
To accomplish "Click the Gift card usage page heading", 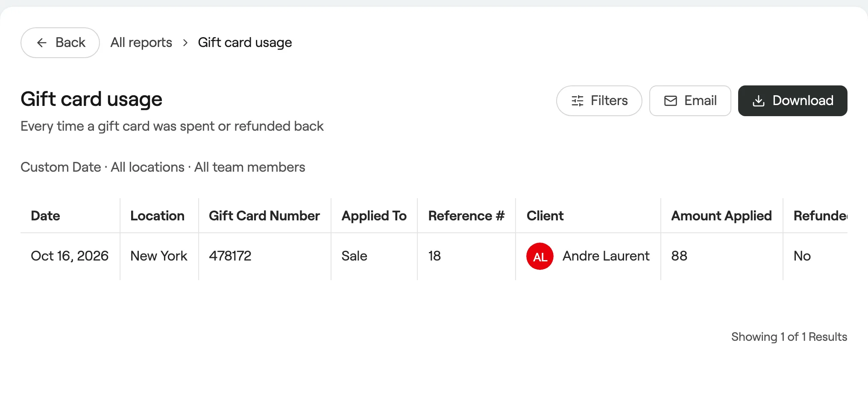I will point(91,99).
